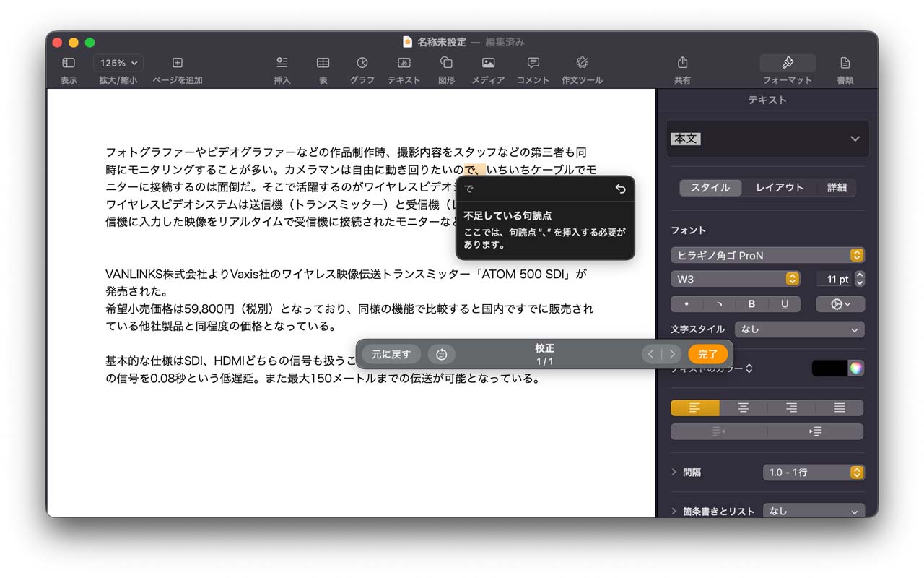
Task: Switch to the レイアウト tab in the sidebar
Action: pyautogui.click(x=779, y=187)
